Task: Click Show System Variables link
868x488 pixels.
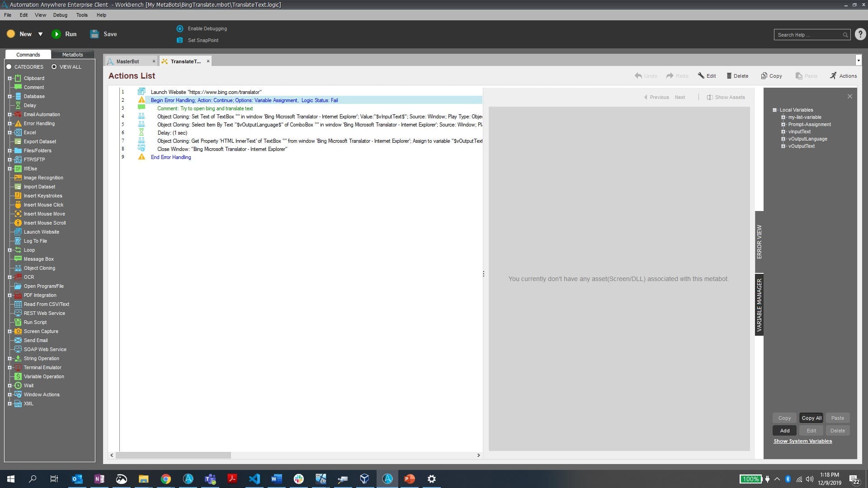Action: [x=802, y=441]
